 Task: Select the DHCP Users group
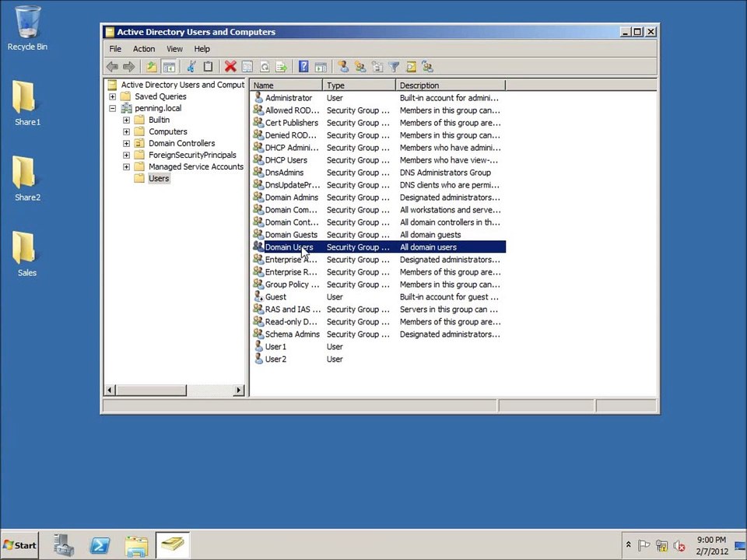click(x=379, y=160)
